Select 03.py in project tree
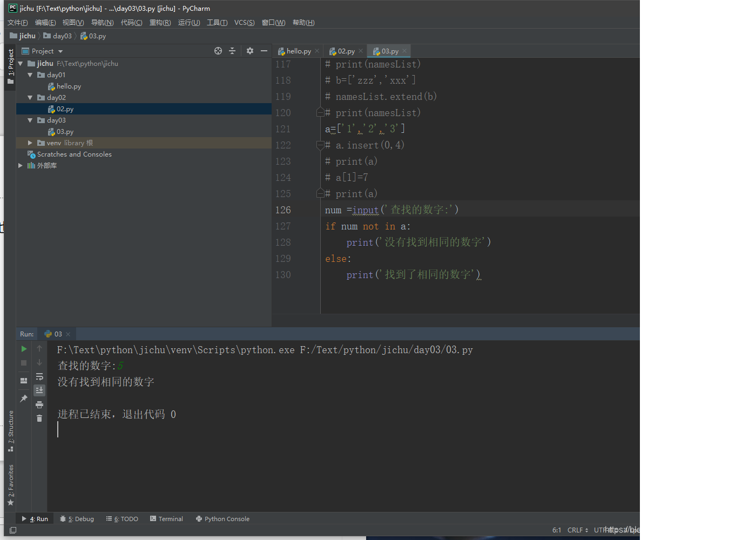 [x=65, y=132]
